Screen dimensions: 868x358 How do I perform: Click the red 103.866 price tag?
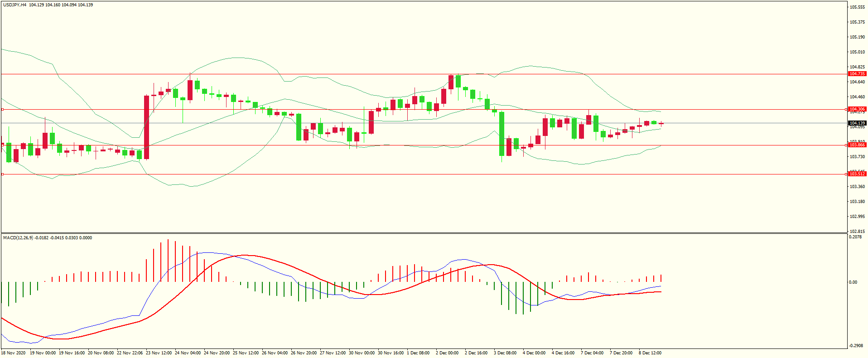click(x=857, y=145)
